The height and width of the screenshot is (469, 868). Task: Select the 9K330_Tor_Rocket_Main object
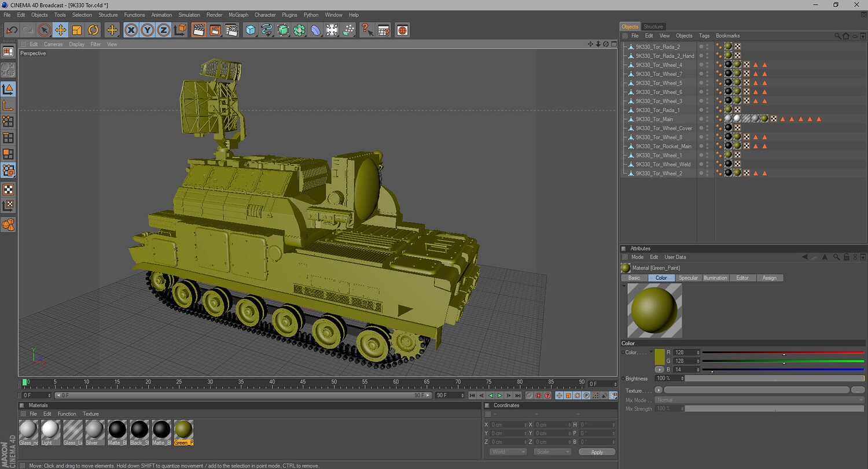pos(663,146)
